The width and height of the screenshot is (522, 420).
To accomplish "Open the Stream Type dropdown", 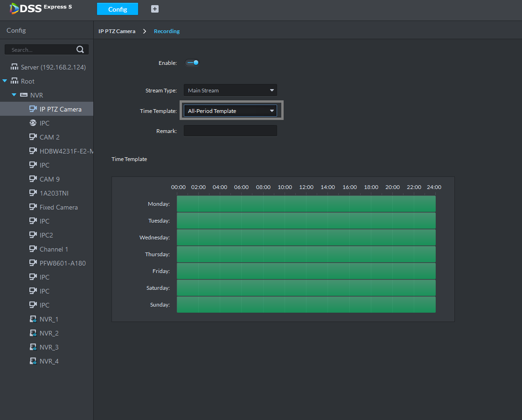I will tap(230, 91).
